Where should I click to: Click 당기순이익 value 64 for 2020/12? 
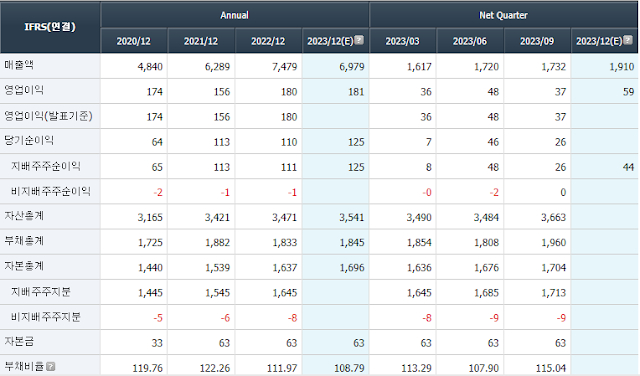[157, 142]
